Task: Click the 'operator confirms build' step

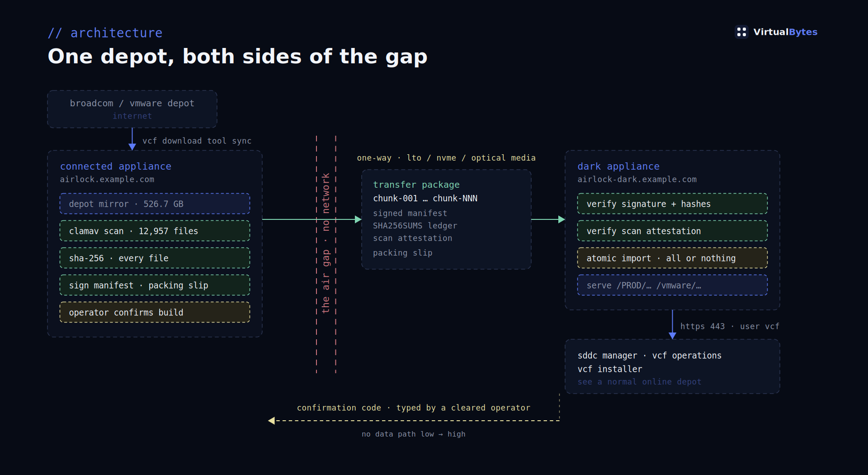Action: click(155, 312)
